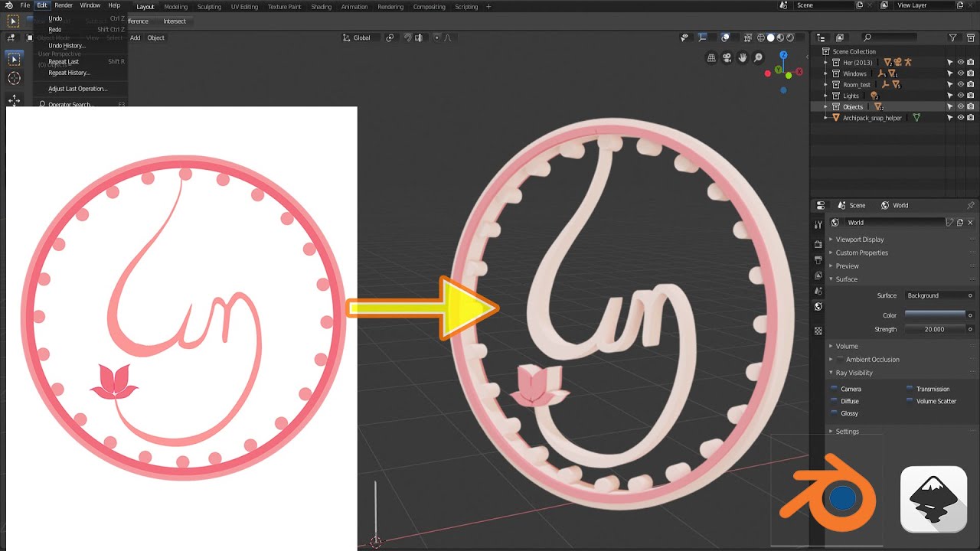Switch to solid viewport shading
Image resolution: width=980 pixels, height=551 pixels.
(x=771, y=37)
